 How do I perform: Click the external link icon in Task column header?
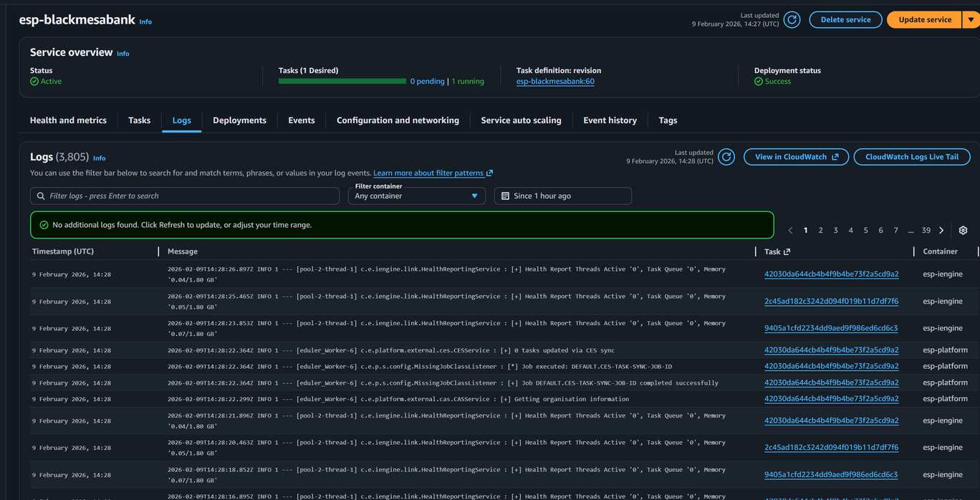(787, 252)
